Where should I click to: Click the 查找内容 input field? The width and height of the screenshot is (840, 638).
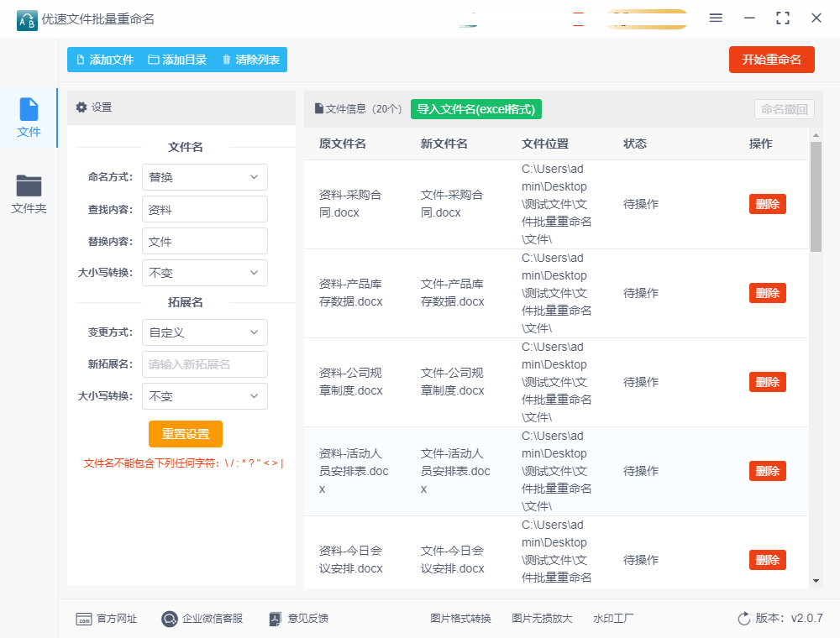(x=205, y=209)
